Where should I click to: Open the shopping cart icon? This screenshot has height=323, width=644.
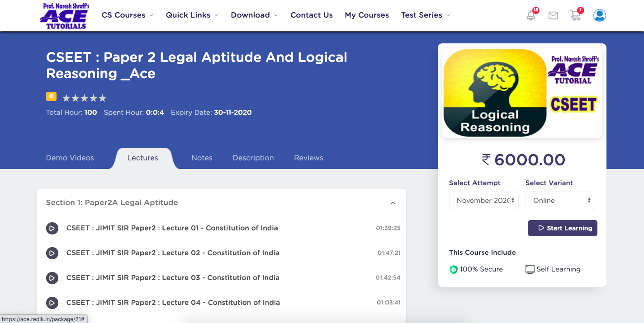tap(575, 15)
